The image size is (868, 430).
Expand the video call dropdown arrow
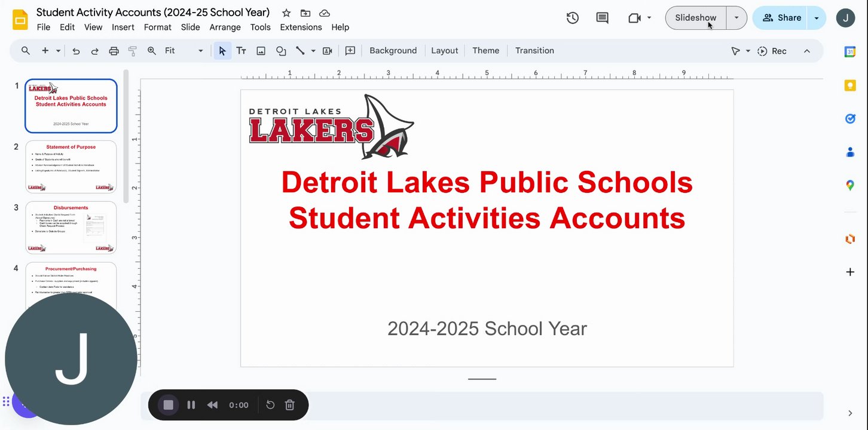coord(649,18)
